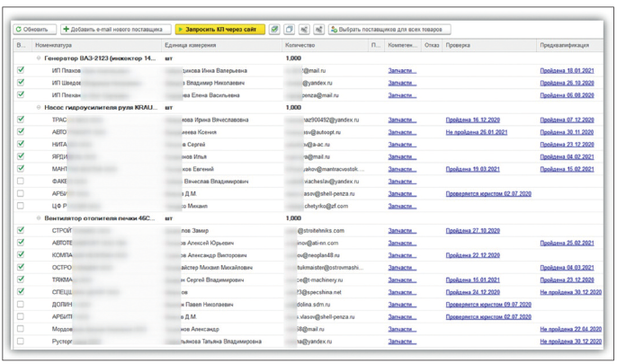
Task: Uncheck the ИП Плахов row checkbox
Action: tap(21, 70)
